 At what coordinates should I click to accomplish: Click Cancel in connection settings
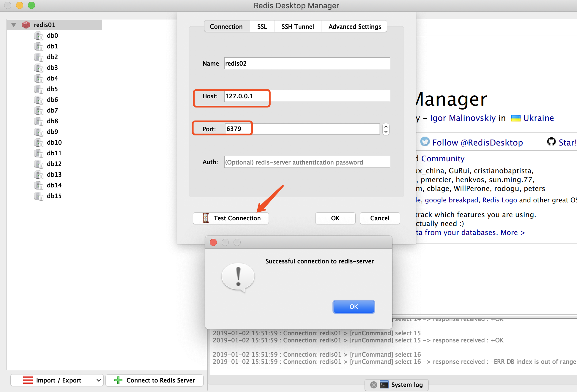[x=379, y=218]
